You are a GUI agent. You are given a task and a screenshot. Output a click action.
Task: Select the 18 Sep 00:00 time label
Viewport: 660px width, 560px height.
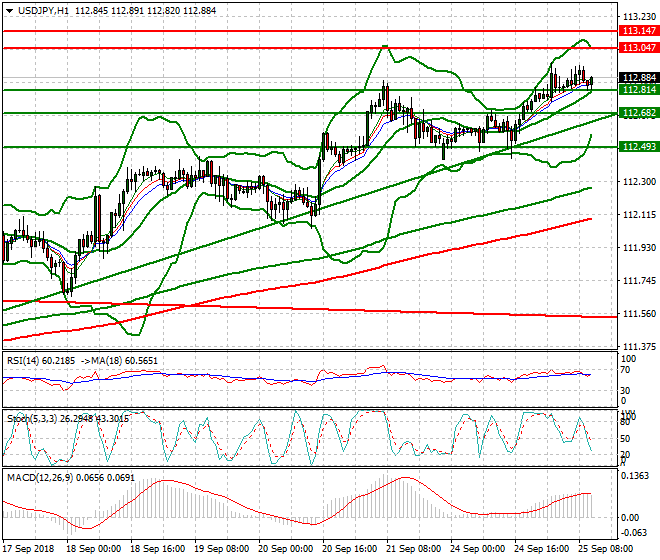point(93,549)
